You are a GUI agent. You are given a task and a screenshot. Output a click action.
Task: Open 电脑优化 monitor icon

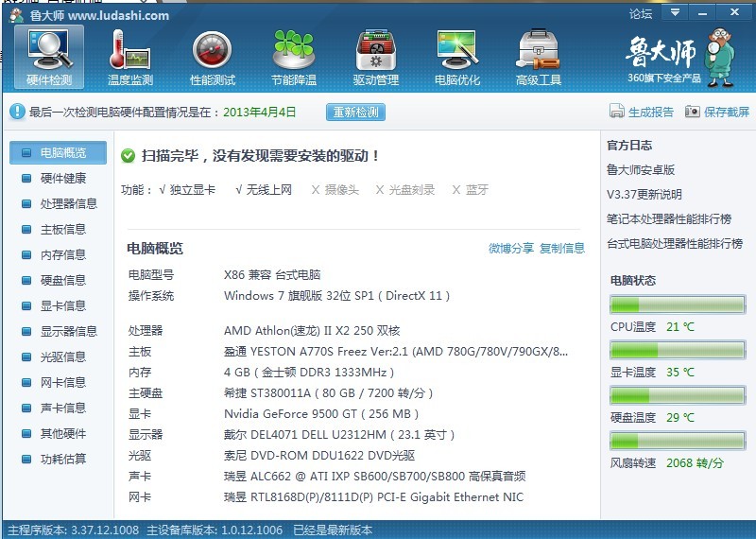457,57
